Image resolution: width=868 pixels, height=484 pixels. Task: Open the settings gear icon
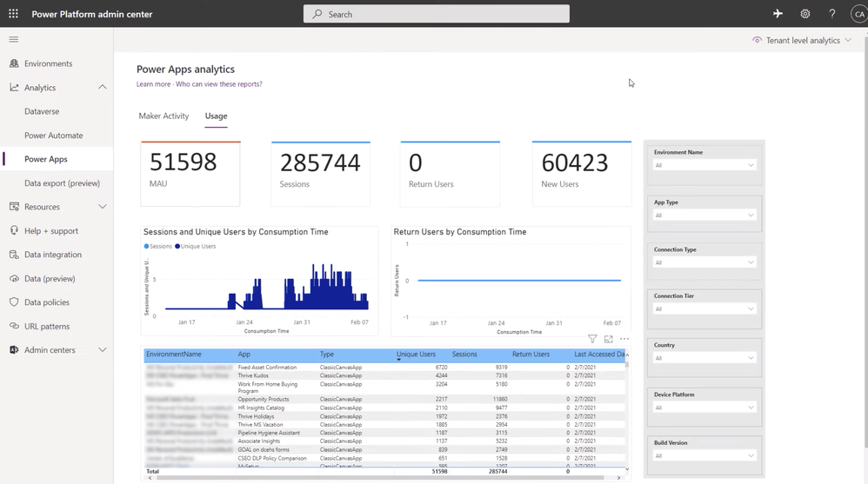click(805, 14)
